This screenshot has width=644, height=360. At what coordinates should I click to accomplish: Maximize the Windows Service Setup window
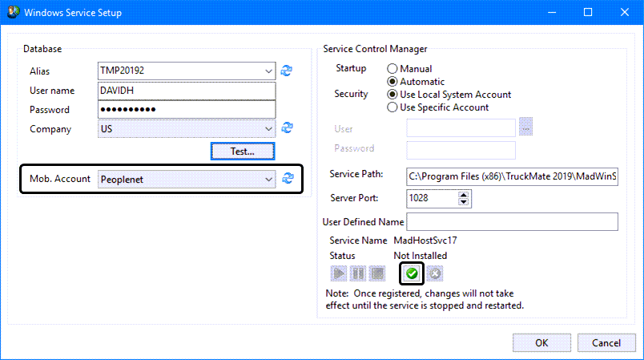pyautogui.click(x=588, y=12)
